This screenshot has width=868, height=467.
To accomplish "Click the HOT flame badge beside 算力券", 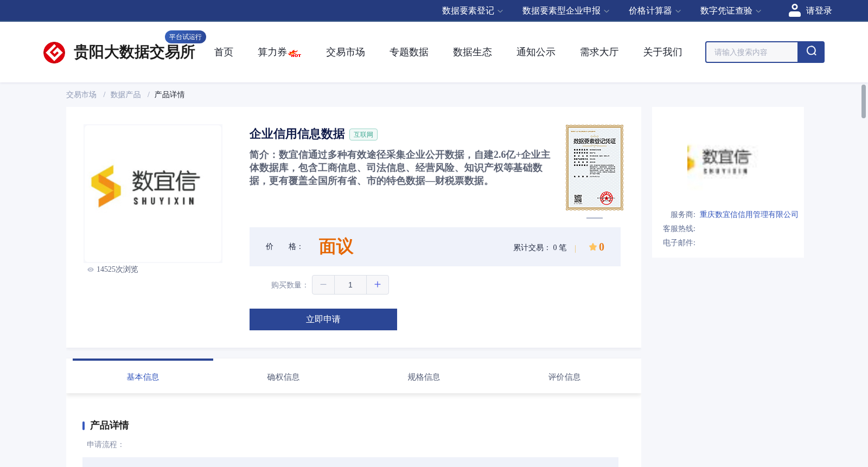I will (x=295, y=54).
